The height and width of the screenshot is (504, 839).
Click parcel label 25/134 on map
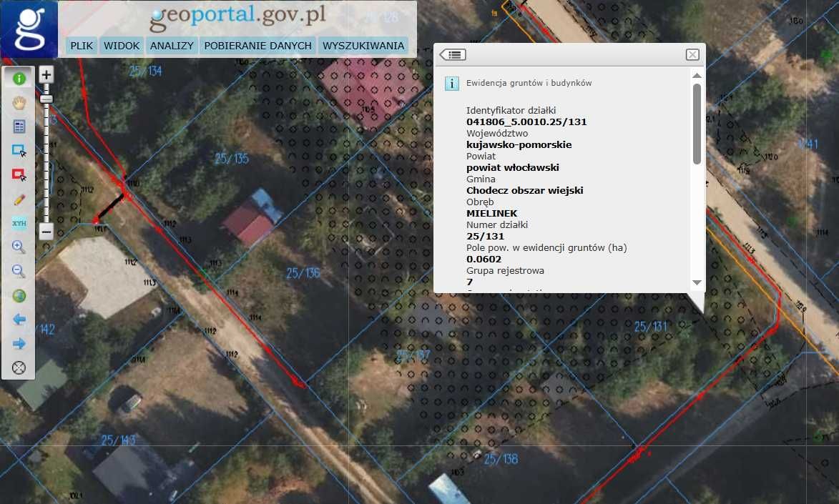pyautogui.click(x=145, y=71)
